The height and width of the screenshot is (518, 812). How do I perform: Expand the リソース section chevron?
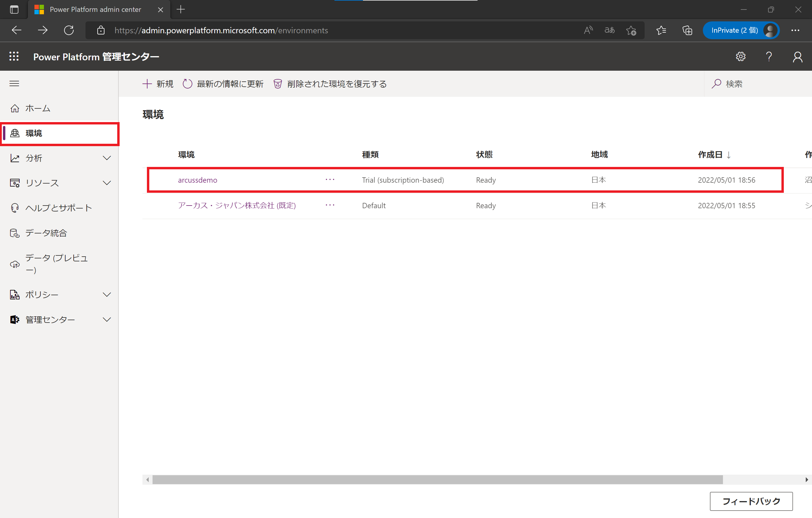click(x=107, y=183)
